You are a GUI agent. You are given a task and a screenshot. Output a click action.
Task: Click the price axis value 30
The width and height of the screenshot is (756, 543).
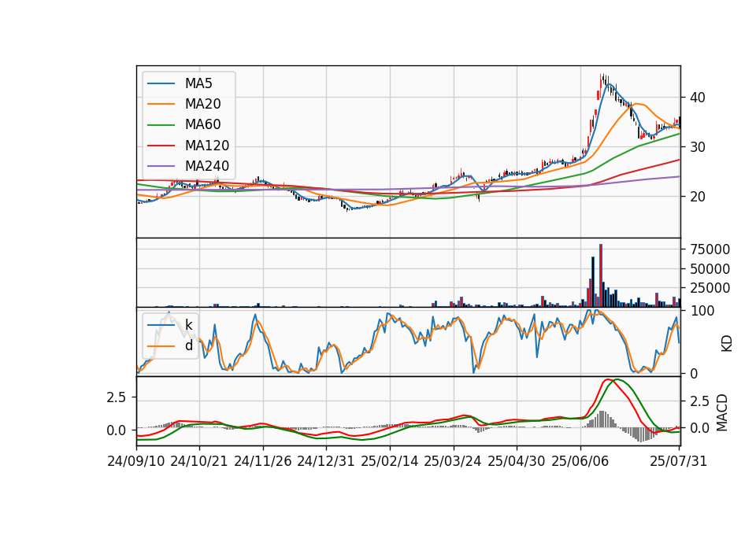[x=698, y=147]
